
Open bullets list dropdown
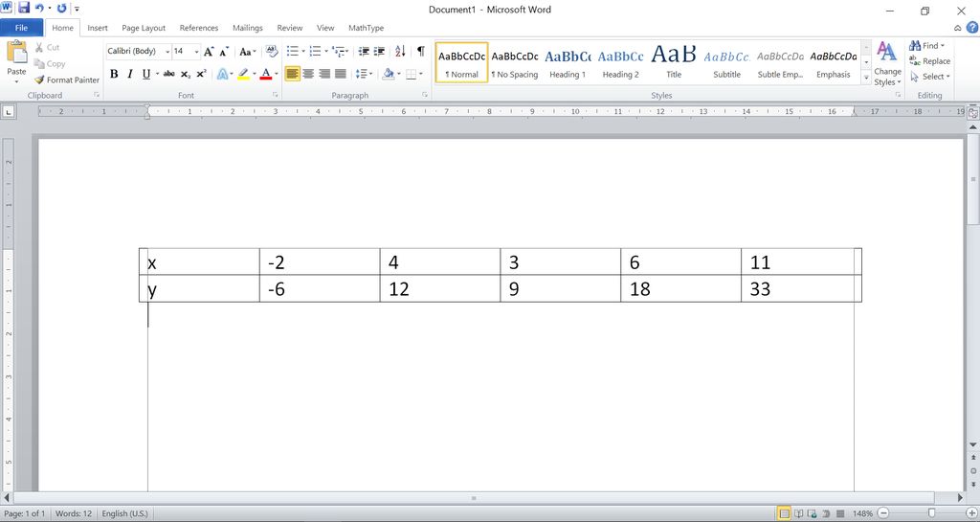point(303,52)
